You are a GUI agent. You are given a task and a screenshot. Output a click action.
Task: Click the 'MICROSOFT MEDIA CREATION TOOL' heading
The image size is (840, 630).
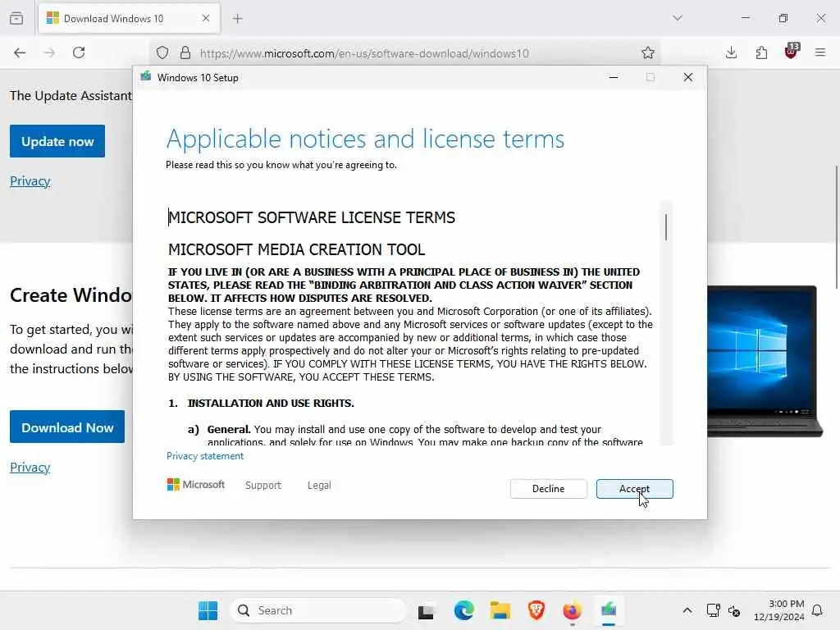[x=297, y=249]
